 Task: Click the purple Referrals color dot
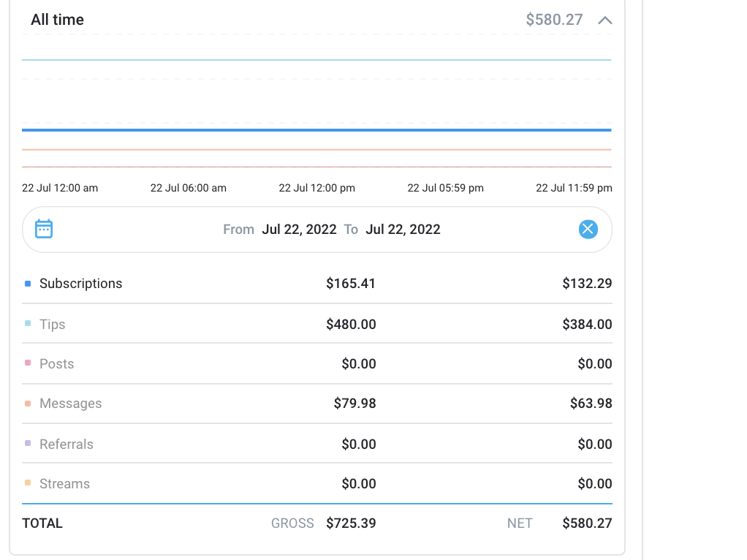(x=28, y=443)
